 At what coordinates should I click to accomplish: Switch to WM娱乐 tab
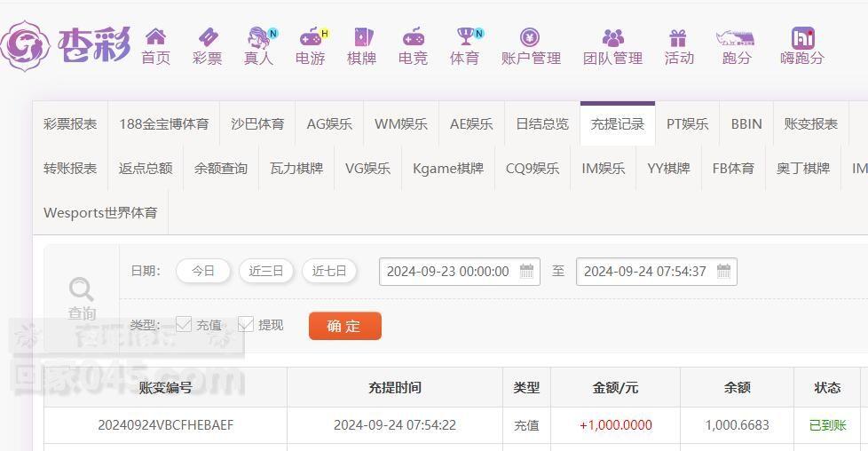coord(401,124)
